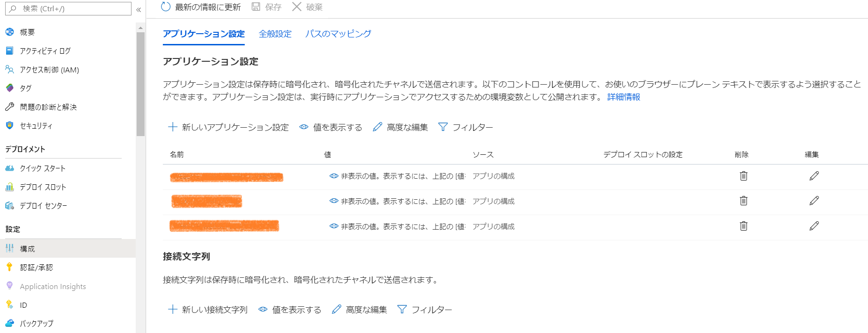Click the trash icon in the third row
Screen dimensions: 868x333
click(x=743, y=226)
